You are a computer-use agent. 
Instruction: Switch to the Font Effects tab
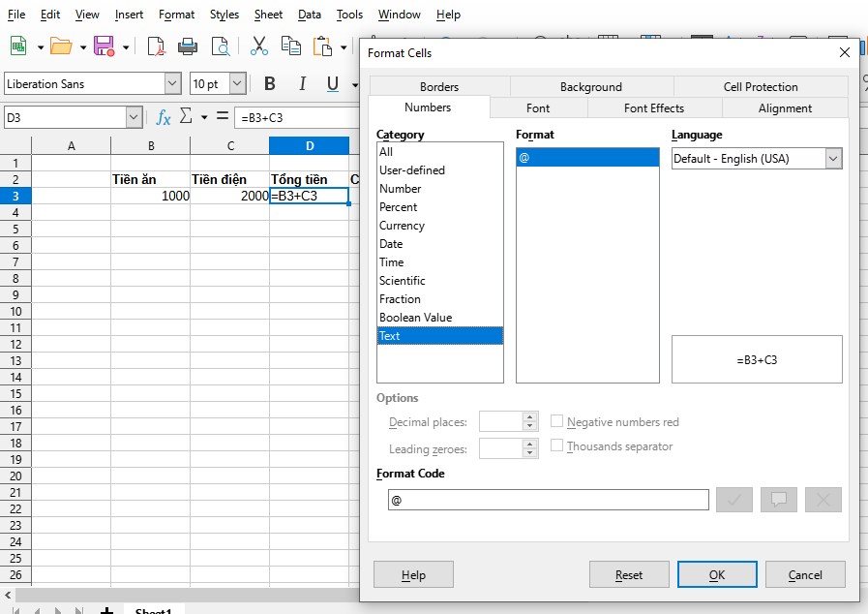654,107
